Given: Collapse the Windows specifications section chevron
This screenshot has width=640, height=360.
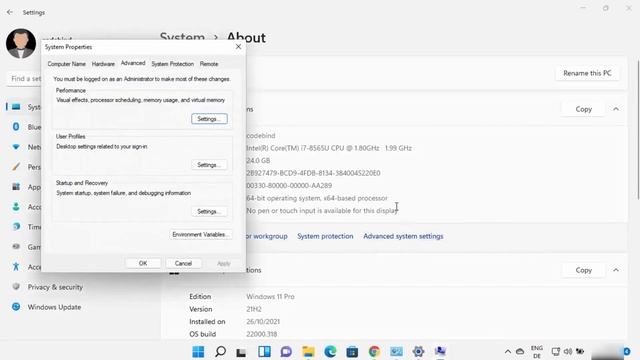Looking at the screenshot, I should click(616, 270).
